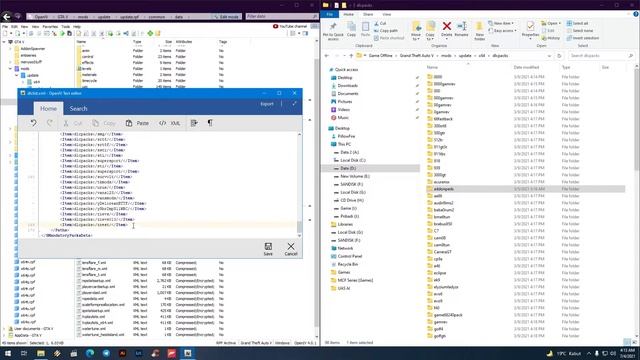Toggle paragraph marks in text editor
The height and width of the screenshot is (360, 640).
210,123
